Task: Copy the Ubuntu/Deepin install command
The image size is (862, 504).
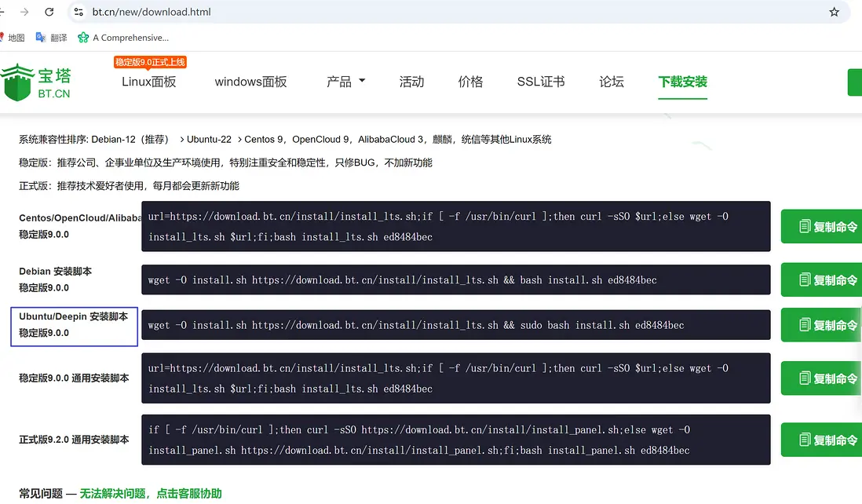Action: tap(821, 325)
